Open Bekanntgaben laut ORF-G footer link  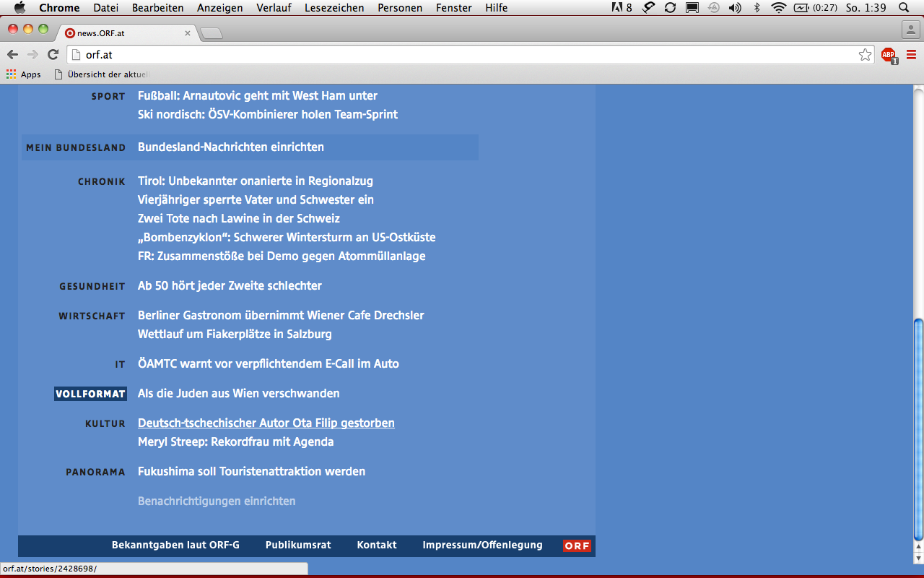(x=175, y=545)
